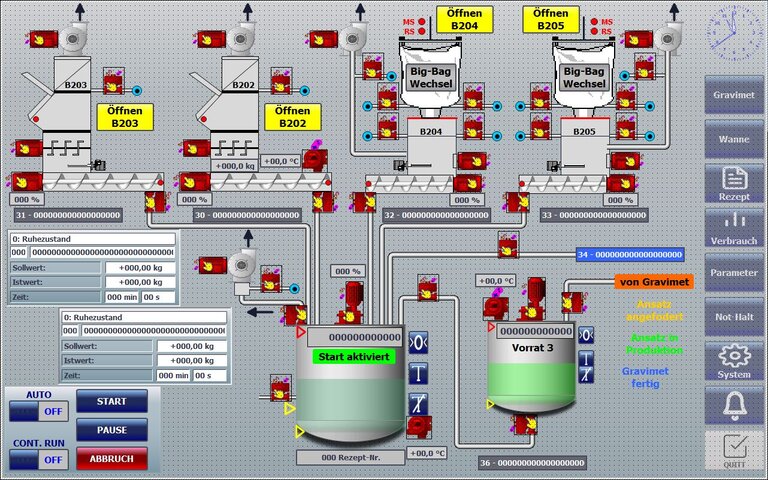The width and height of the screenshot is (768, 480).
Task: Click the analog clock in the corner
Action: pyautogui.click(x=735, y=32)
